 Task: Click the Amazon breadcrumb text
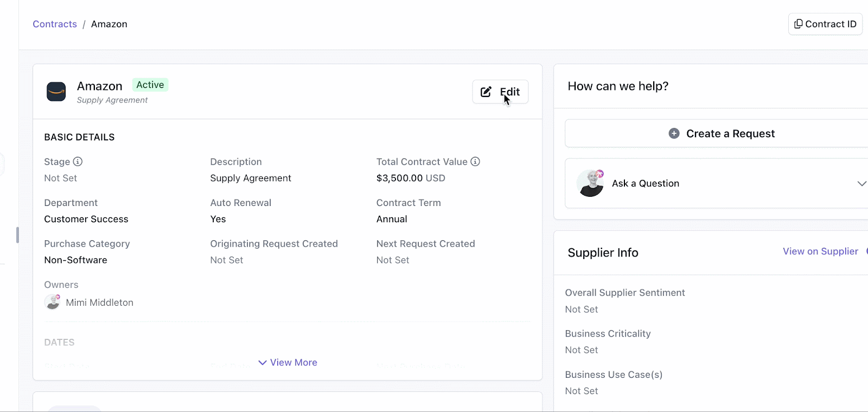click(109, 24)
